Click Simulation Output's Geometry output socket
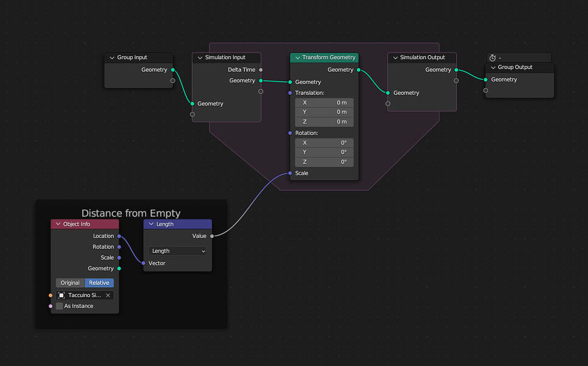Screen dimensions: 588x366 [457, 70]
